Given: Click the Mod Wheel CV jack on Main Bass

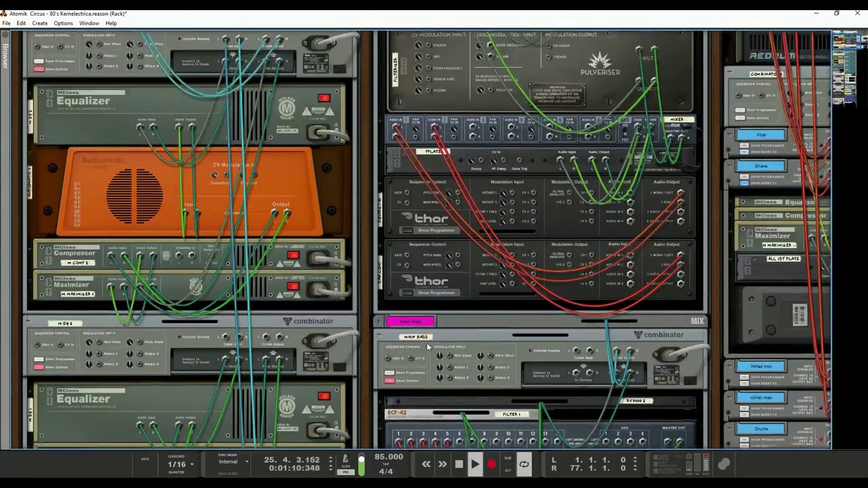Looking at the screenshot, I should point(450,355).
